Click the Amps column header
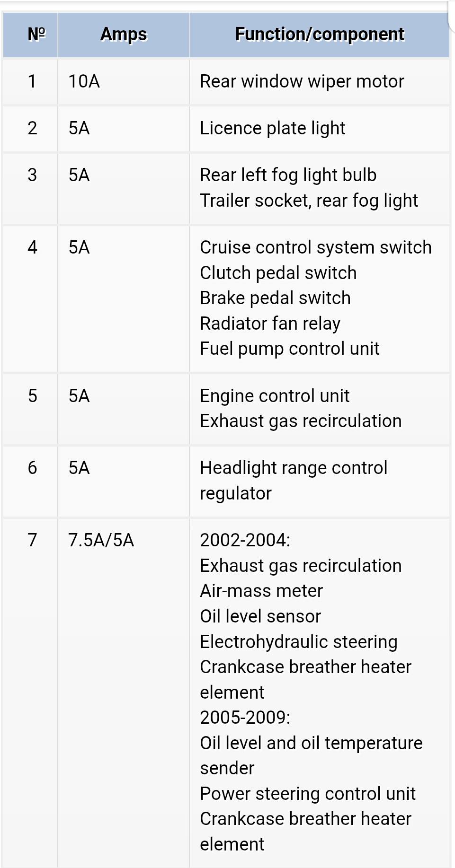455x868 pixels. pyautogui.click(x=124, y=35)
